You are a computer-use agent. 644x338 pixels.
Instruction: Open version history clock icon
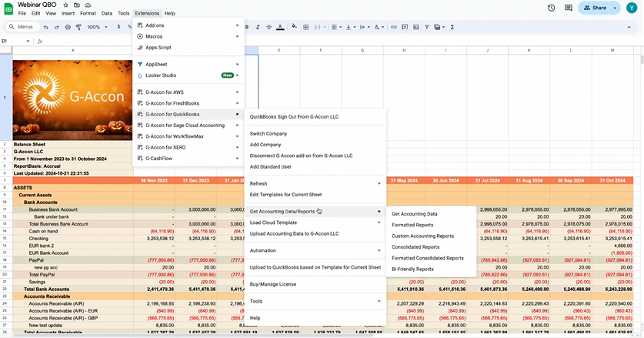click(x=551, y=8)
